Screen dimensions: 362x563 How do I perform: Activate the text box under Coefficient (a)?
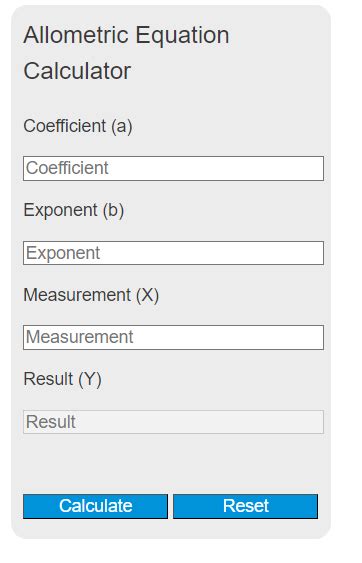click(173, 168)
